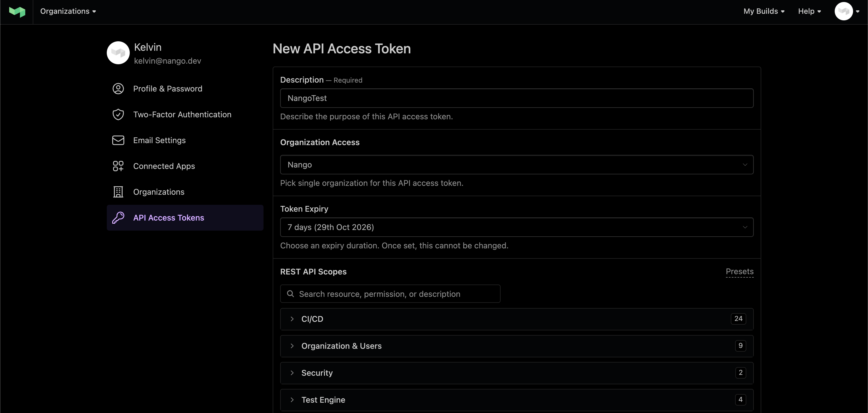Open the My Builds menu
Image resolution: width=868 pixels, height=413 pixels.
pyautogui.click(x=764, y=11)
